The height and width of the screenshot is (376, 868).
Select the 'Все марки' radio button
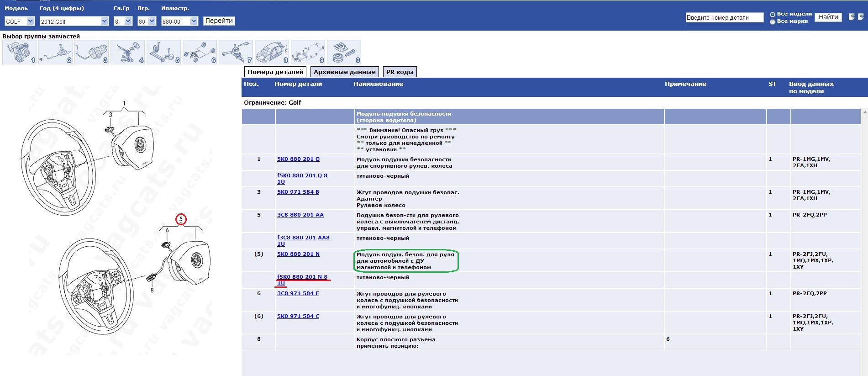click(x=773, y=22)
